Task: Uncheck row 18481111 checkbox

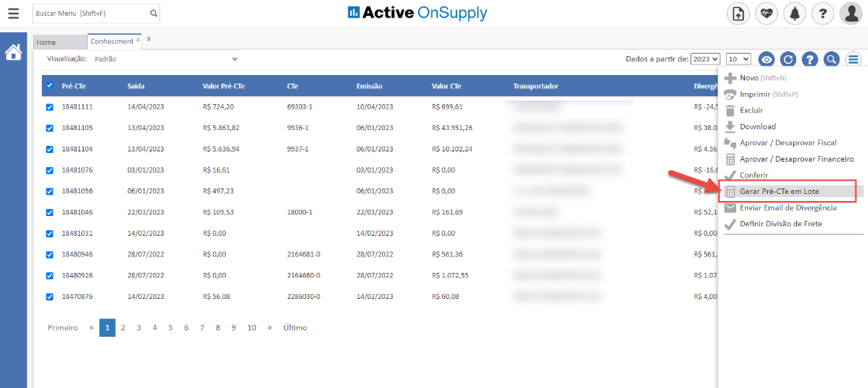Action: pyautogui.click(x=50, y=107)
